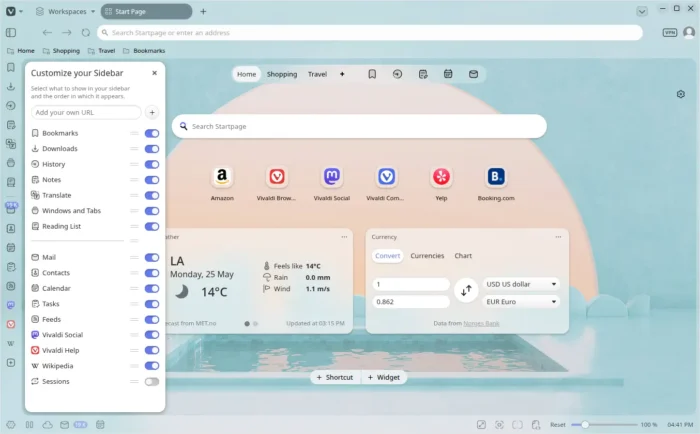The width and height of the screenshot is (700, 434).
Task: Close the Customize your Sidebar panel
Action: point(154,73)
